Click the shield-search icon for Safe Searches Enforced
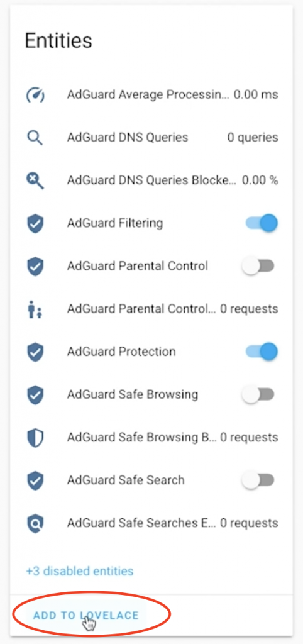This screenshot has width=303, height=644. (x=35, y=523)
